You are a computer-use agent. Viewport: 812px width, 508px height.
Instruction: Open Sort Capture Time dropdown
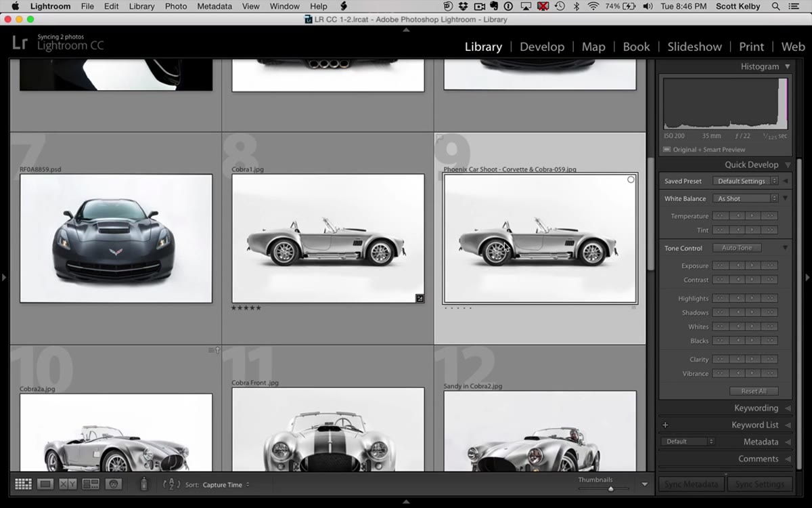[226, 484]
